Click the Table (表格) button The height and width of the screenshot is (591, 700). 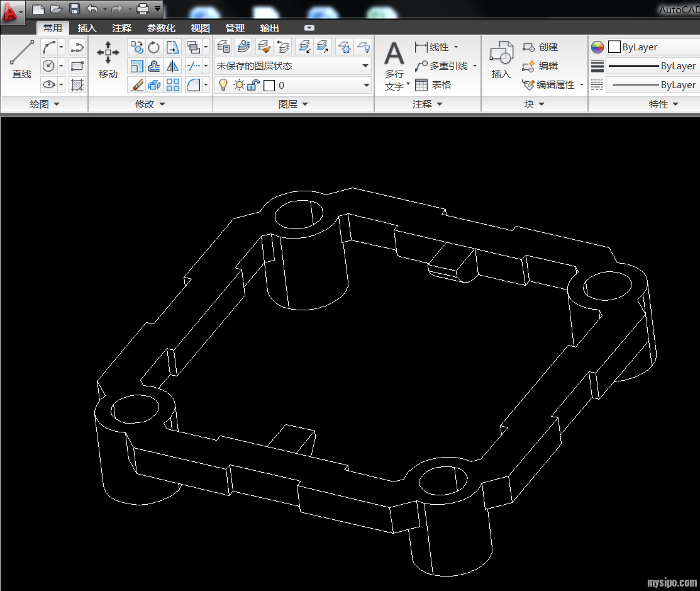pyautogui.click(x=433, y=85)
